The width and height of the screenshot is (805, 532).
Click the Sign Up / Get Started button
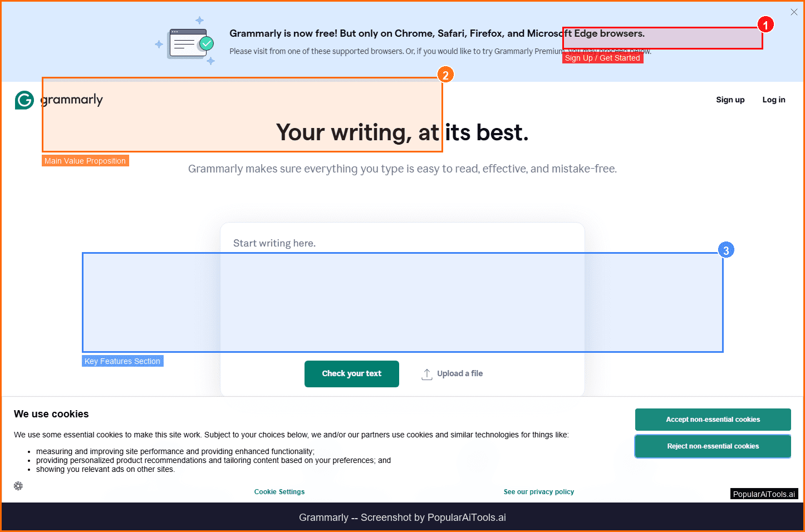point(603,57)
